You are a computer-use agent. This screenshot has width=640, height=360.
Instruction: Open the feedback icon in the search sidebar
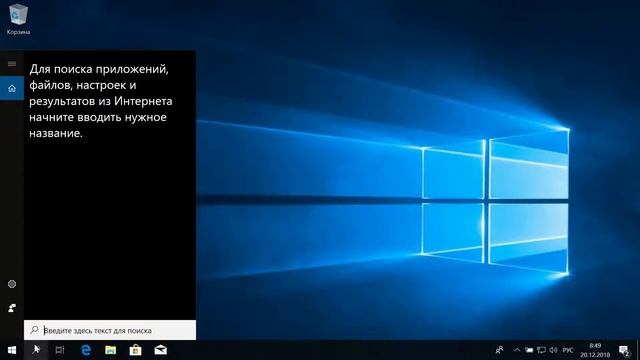point(12,308)
